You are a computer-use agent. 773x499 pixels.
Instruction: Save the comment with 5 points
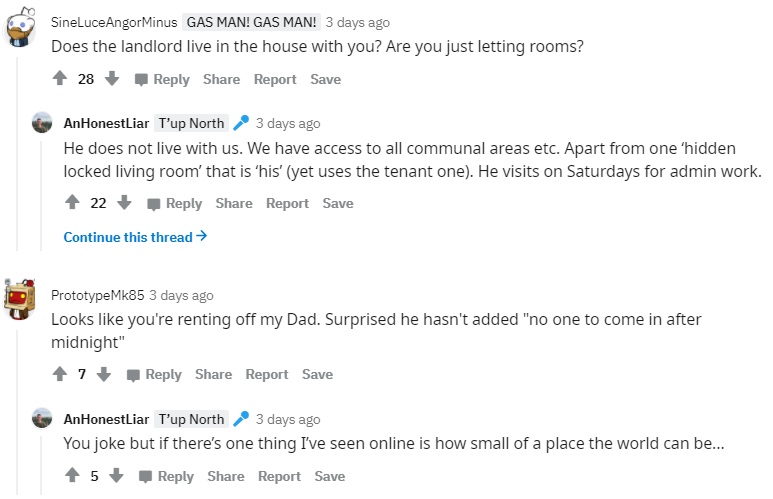329,477
